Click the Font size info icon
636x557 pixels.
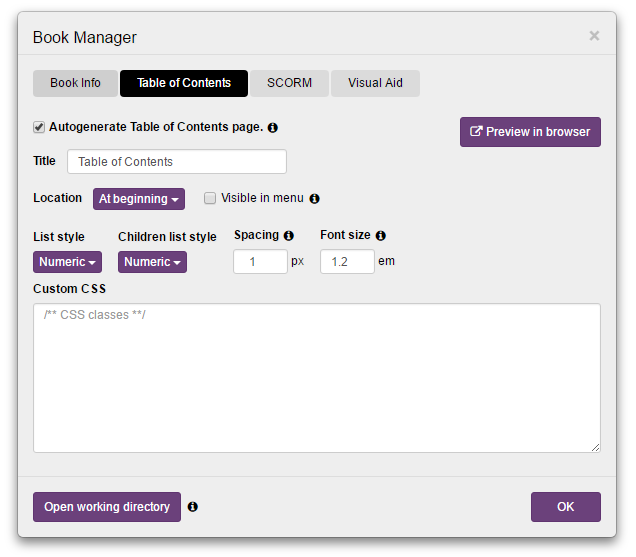pyautogui.click(x=381, y=236)
